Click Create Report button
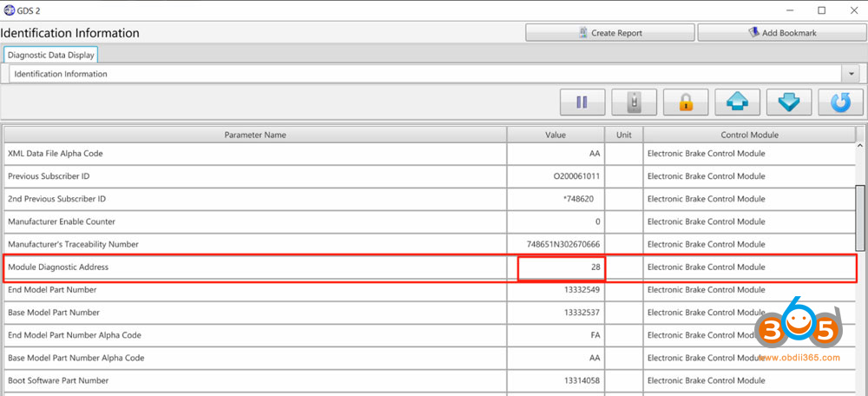868x396 pixels. coord(609,33)
